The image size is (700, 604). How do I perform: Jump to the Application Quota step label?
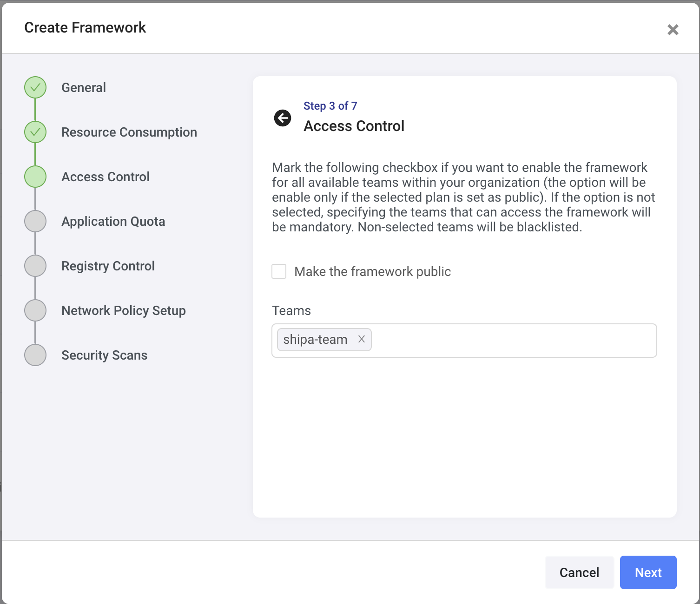[113, 221]
